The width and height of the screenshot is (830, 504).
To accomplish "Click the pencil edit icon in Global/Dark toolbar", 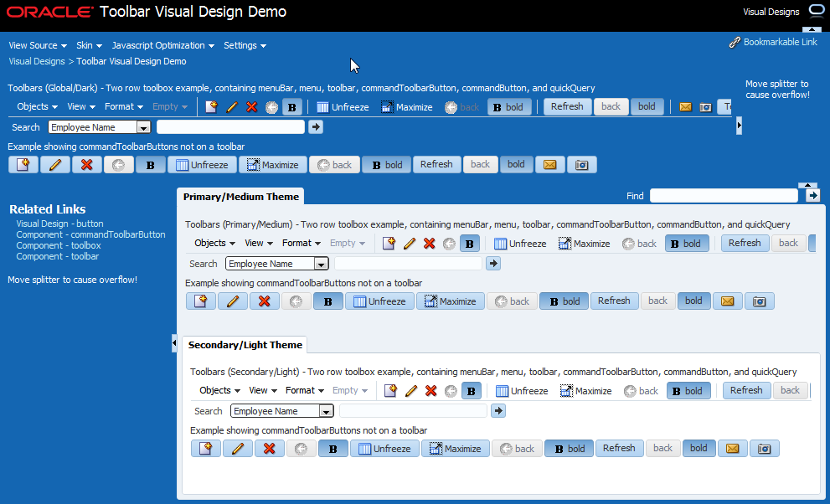I will coord(231,107).
